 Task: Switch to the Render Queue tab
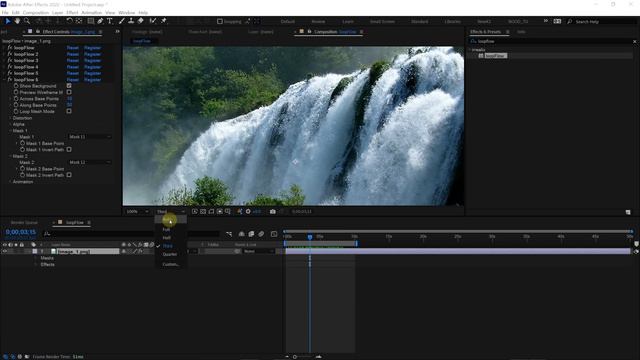pos(24,222)
